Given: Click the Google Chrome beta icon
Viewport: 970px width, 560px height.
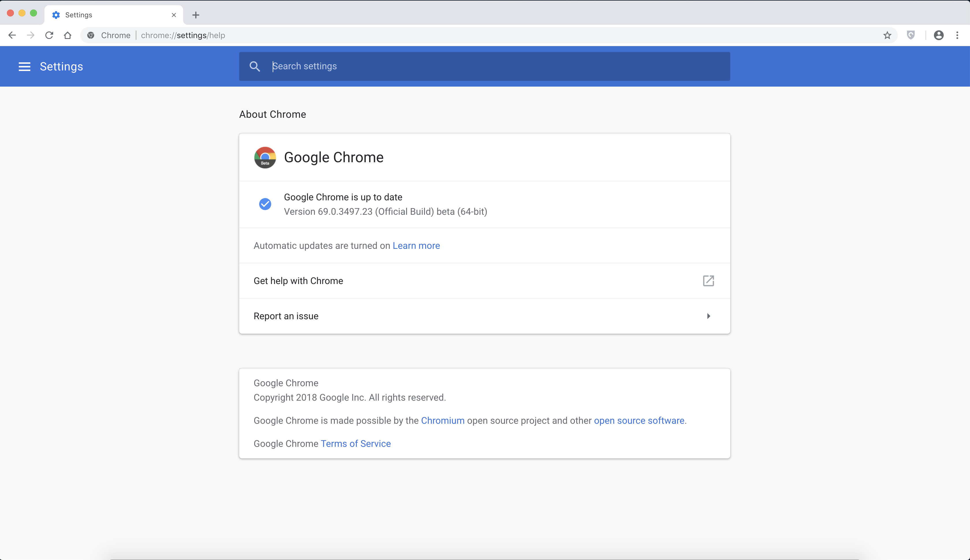Looking at the screenshot, I should 265,157.
